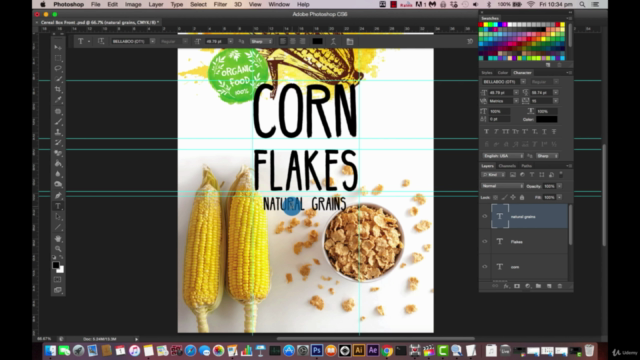This screenshot has width=640, height=360.
Task: Hide the natural grains layer
Action: (x=485, y=216)
